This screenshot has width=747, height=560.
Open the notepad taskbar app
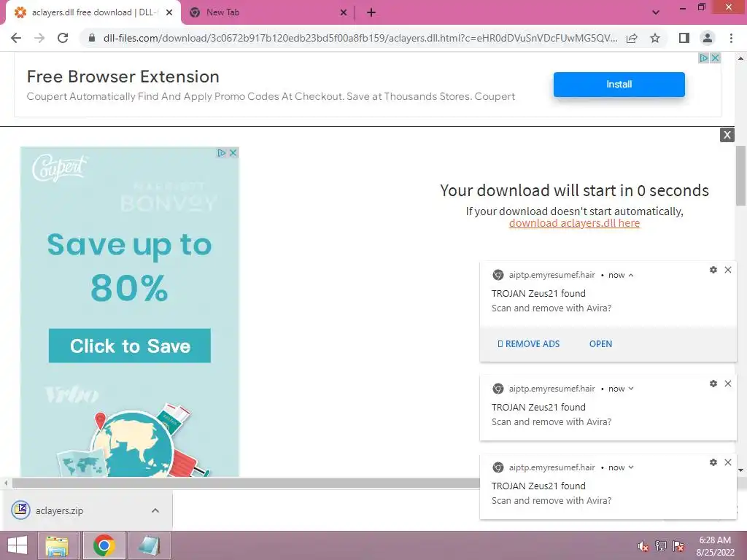pos(149,545)
